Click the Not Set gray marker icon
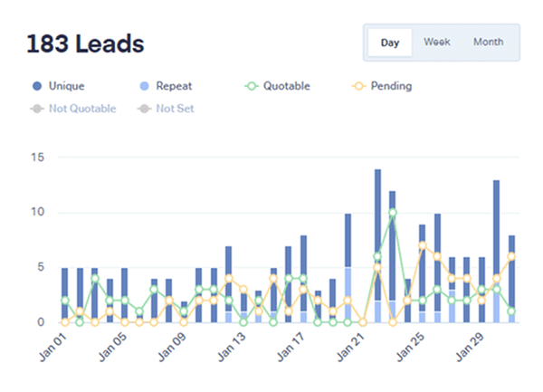Viewport: 543px width, 392px height. [x=143, y=109]
